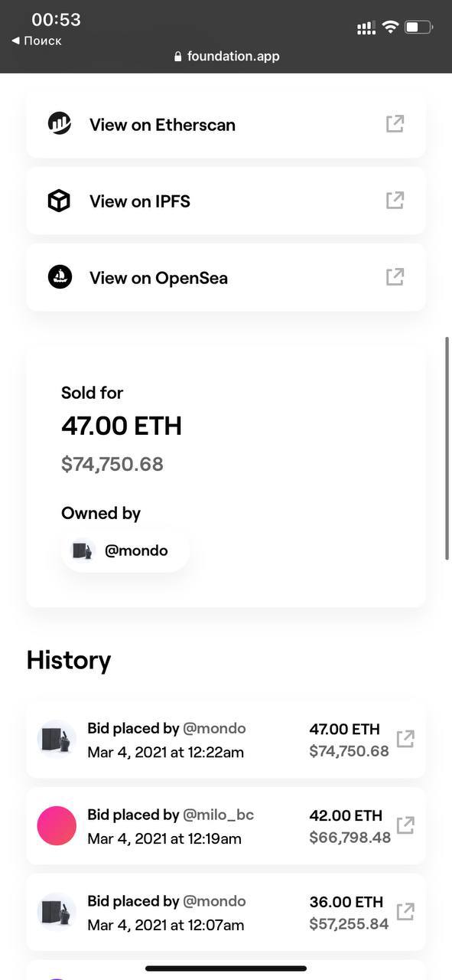This screenshot has height=980, width=452.
Task: Return to Поиск via back arrow
Action: pyautogui.click(x=37, y=41)
